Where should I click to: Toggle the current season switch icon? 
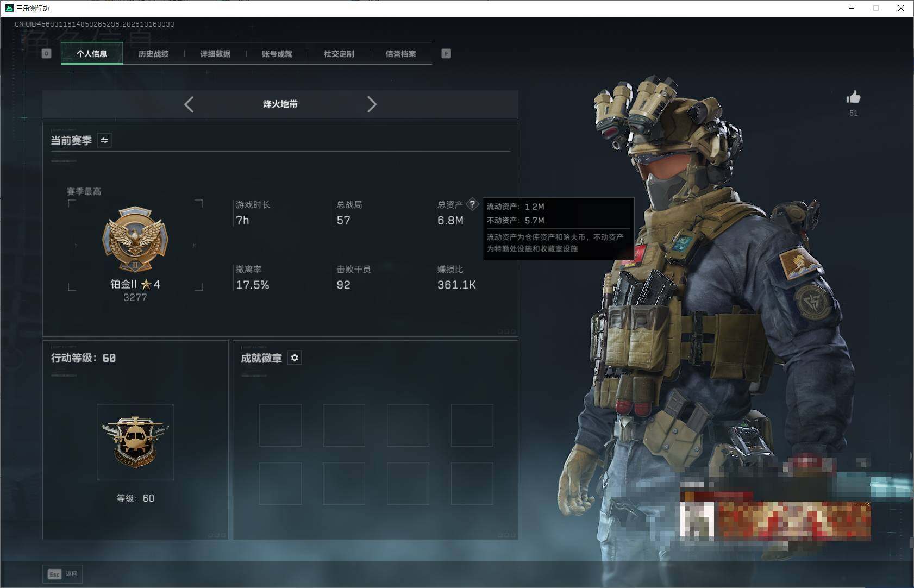104,140
